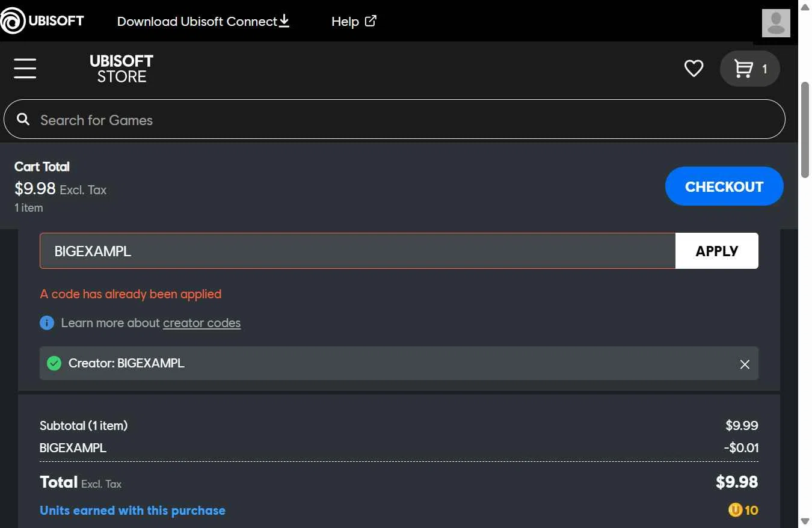Image resolution: width=812 pixels, height=528 pixels.
Task: Click 'A code has already been applied' message
Action: click(131, 294)
